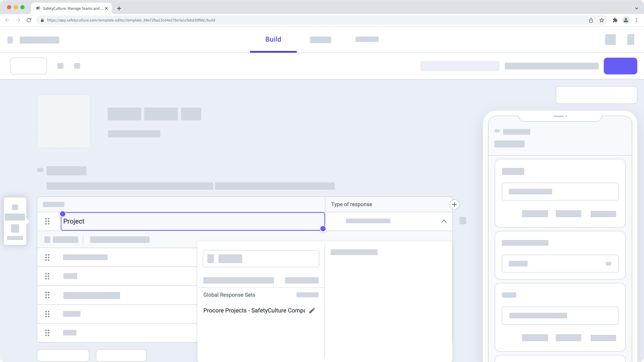Bookmark the template editor page
Viewport: 644px width, 362px height.
(x=602, y=20)
